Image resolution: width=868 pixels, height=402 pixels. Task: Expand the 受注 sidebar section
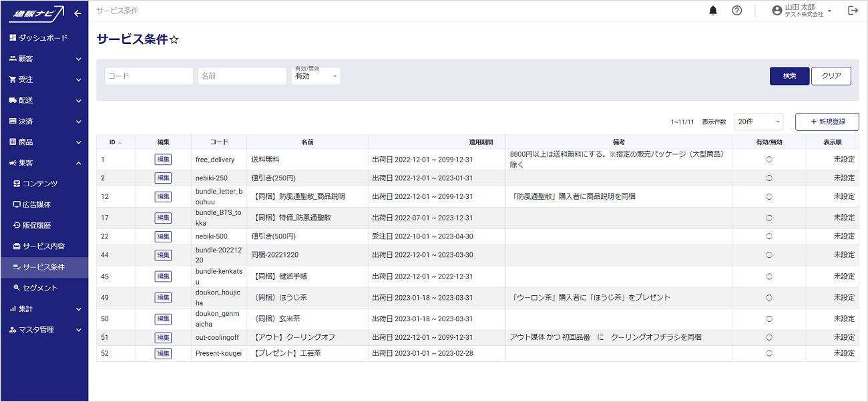coord(44,79)
